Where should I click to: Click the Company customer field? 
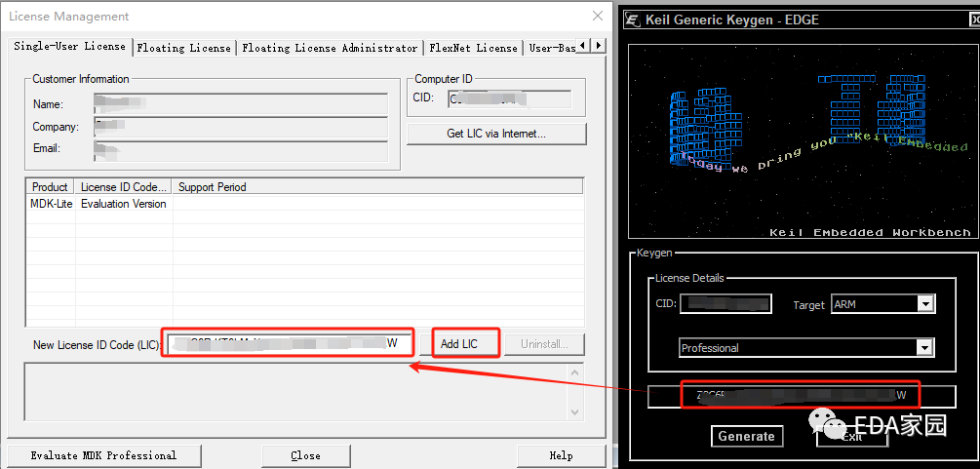[x=241, y=127]
